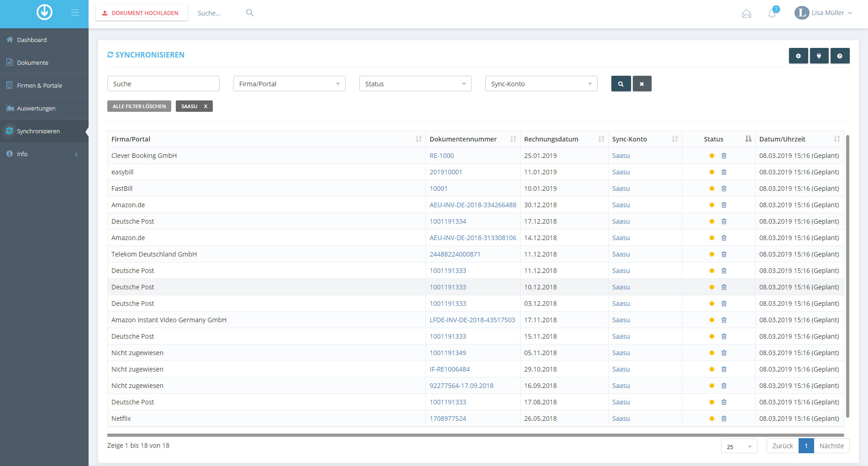
Task: Open the notifications bell
Action: click(x=772, y=13)
